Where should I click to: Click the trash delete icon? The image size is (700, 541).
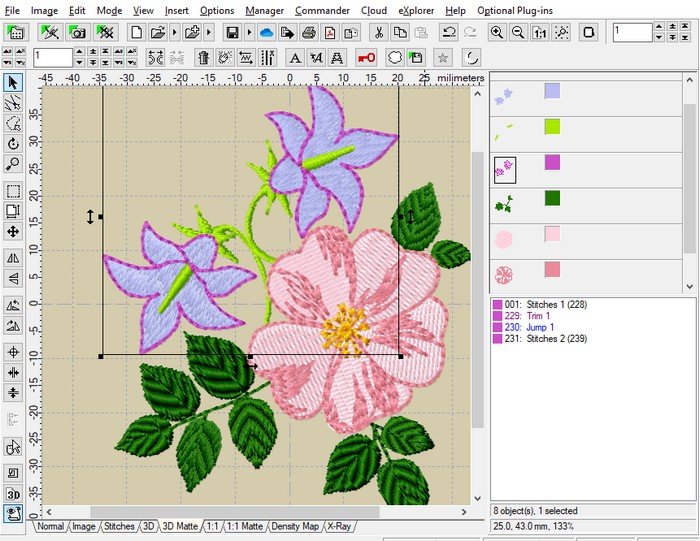pyautogui.click(x=204, y=57)
